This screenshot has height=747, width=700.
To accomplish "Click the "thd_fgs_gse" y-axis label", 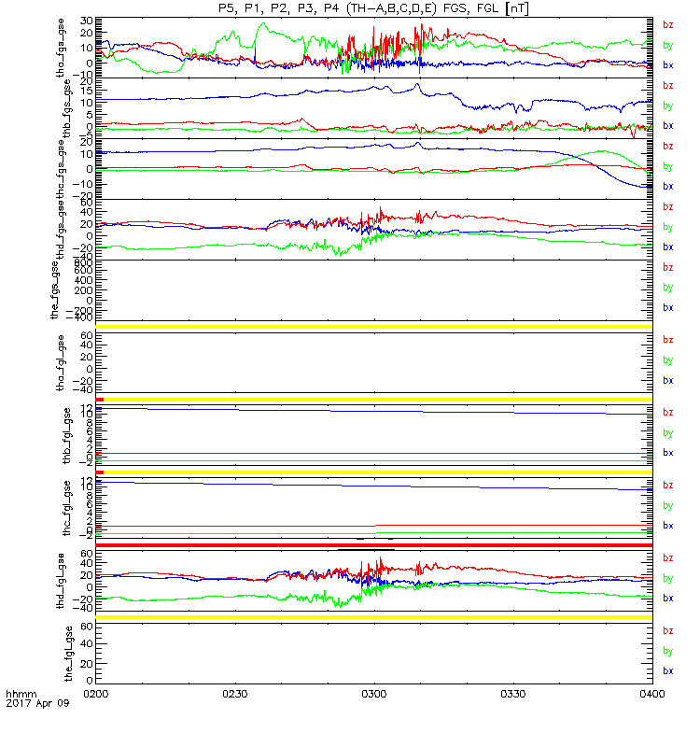I will click(x=61, y=230).
